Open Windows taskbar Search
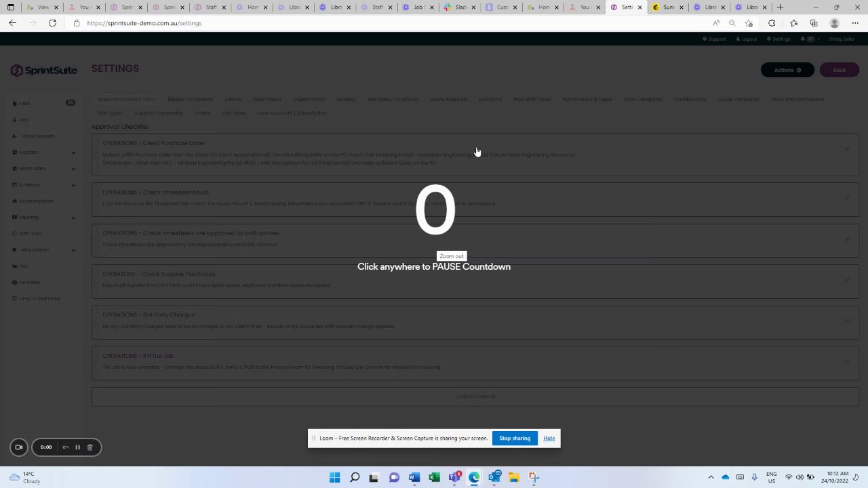The height and width of the screenshot is (488, 868). coord(354,477)
